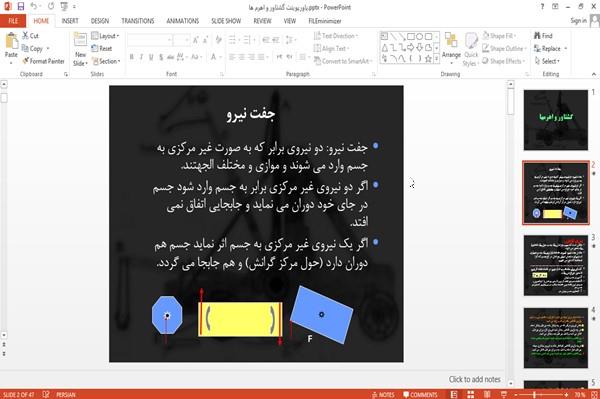Click the Save icon in quick access toolbar
Screen dimensions: 600x399
point(21,6)
